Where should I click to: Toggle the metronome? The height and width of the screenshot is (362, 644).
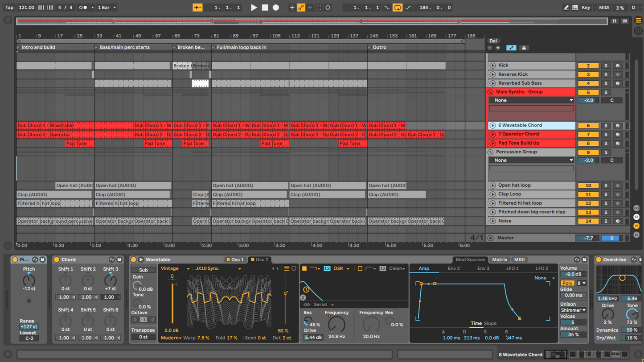click(x=83, y=8)
